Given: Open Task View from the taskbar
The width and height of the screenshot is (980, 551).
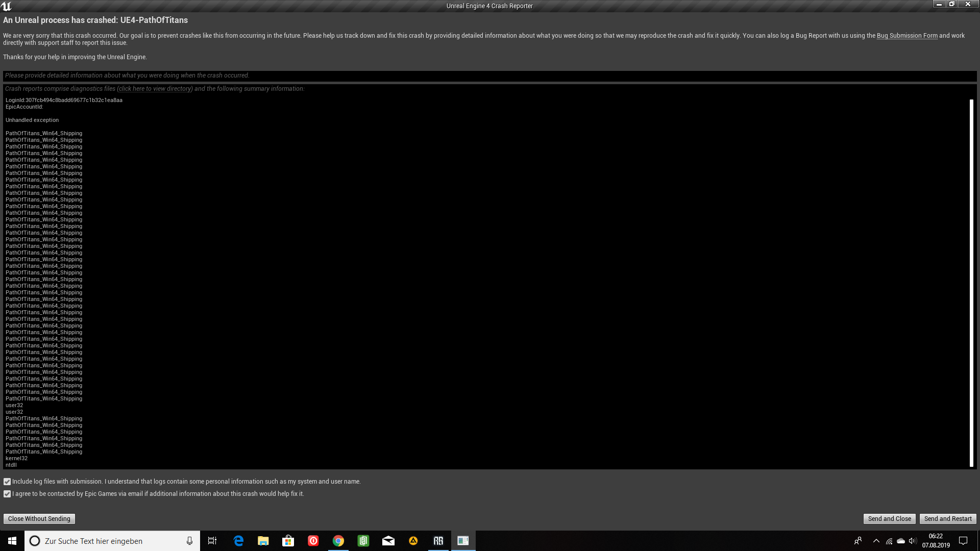Looking at the screenshot, I should tap(212, 541).
